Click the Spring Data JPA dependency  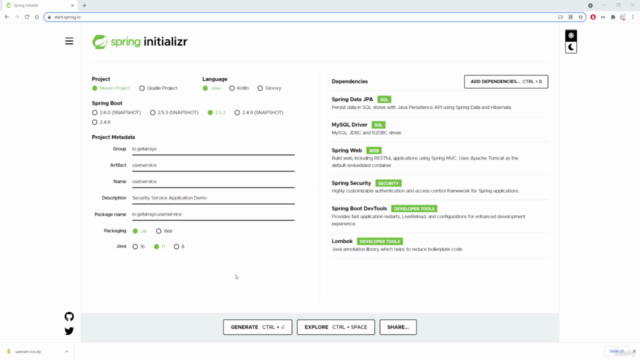(440, 103)
